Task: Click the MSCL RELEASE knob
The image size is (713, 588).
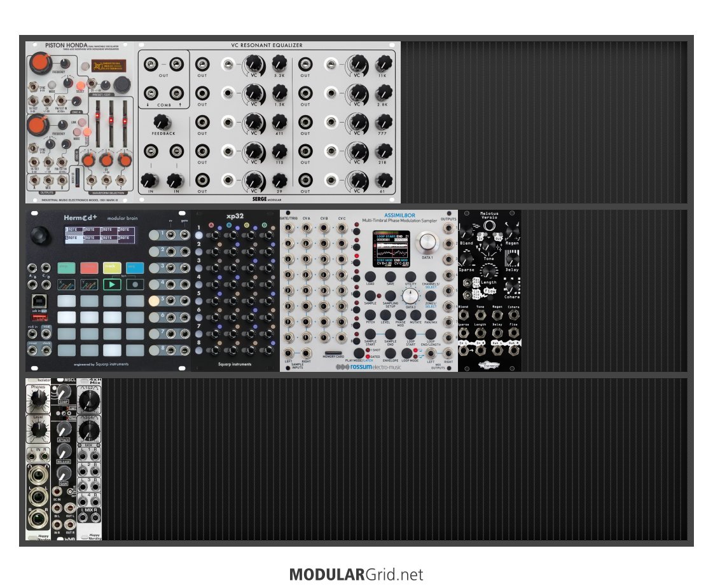Action: tap(64, 451)
